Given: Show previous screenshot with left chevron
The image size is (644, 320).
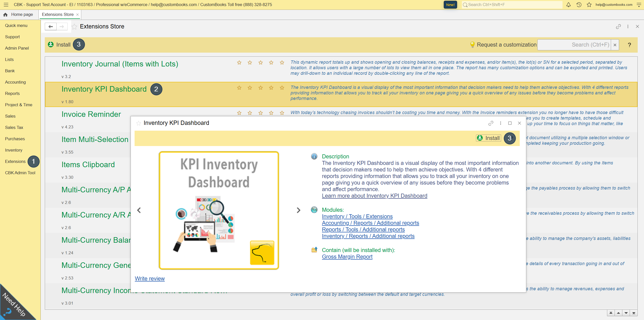Looking at the screenshot, I should 139,210.
